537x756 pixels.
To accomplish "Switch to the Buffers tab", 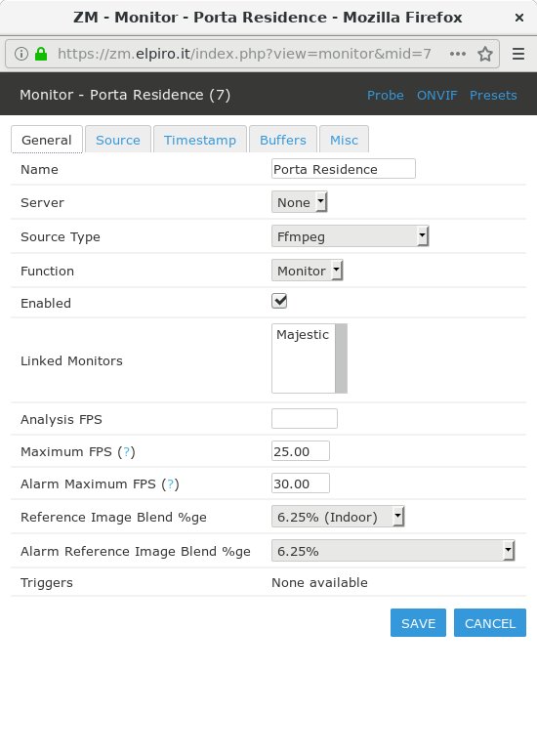I will point(283,140).
